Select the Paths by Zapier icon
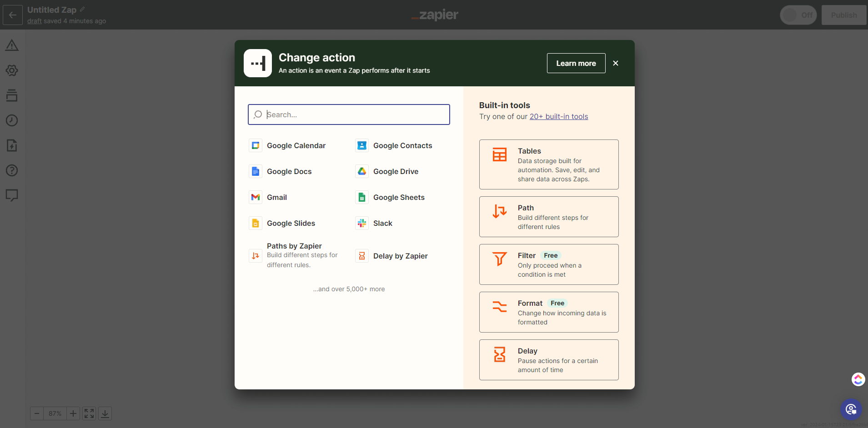 256,256
